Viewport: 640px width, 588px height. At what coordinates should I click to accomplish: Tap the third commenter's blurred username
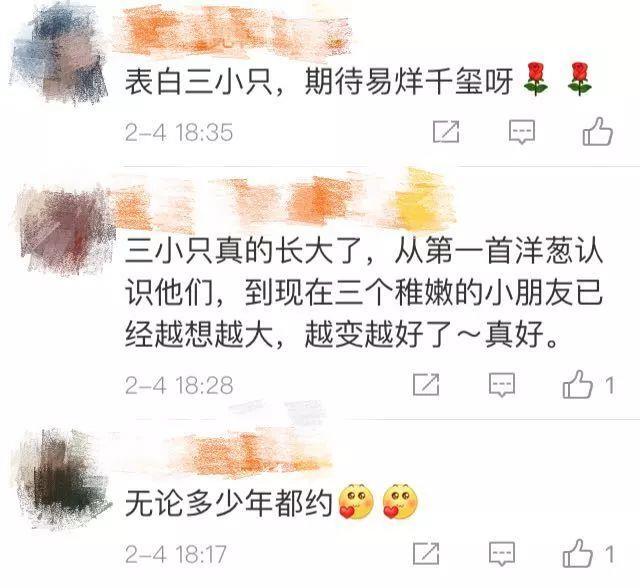(249, 453)
